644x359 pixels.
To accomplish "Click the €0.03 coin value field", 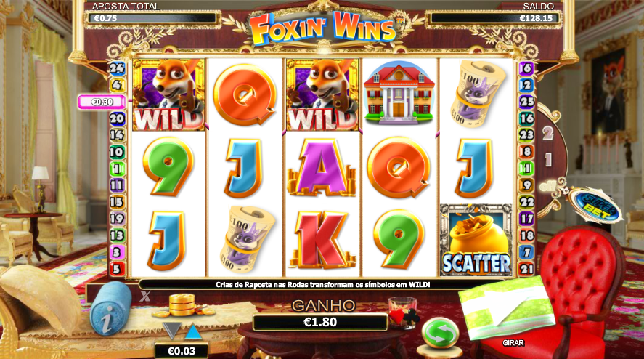I will click(182, 351).
